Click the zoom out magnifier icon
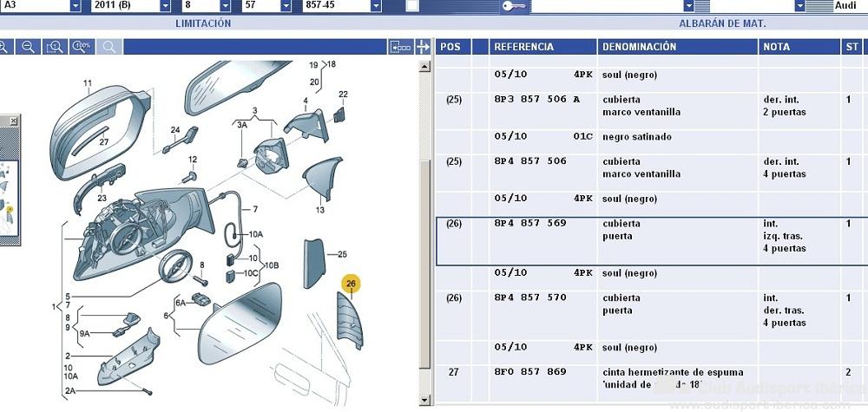Image resolution: width=868 pixels, height=412 pixels. tap(28, 47)
